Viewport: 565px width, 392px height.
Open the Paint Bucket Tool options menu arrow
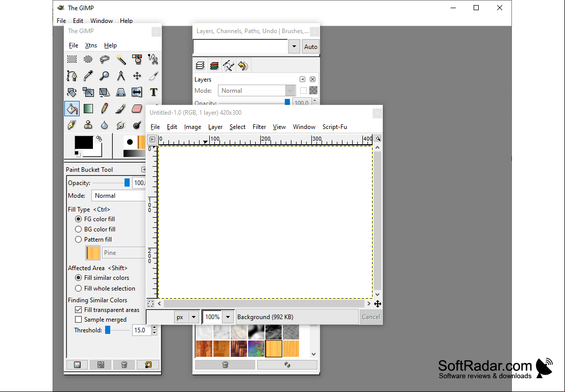point(143,169)
